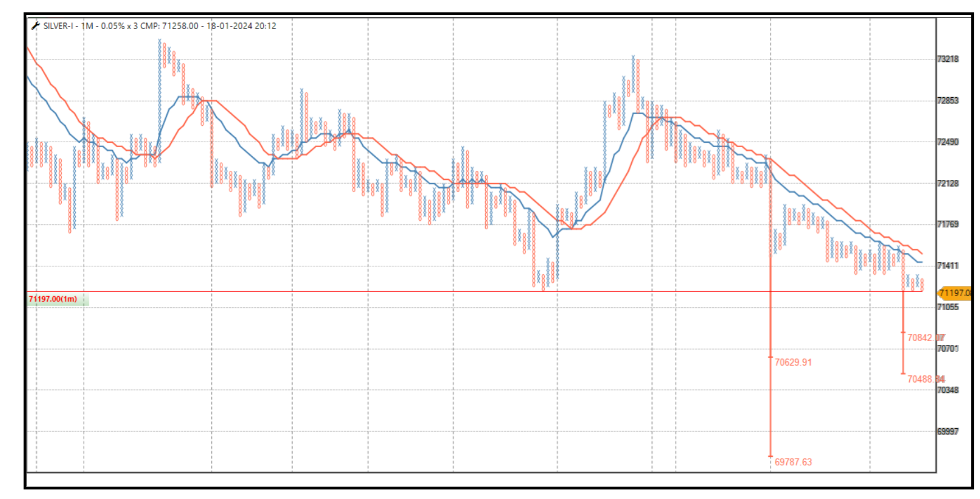
Task: Select the chart title text SILVER-I 1M
Action: coord(159,26)
